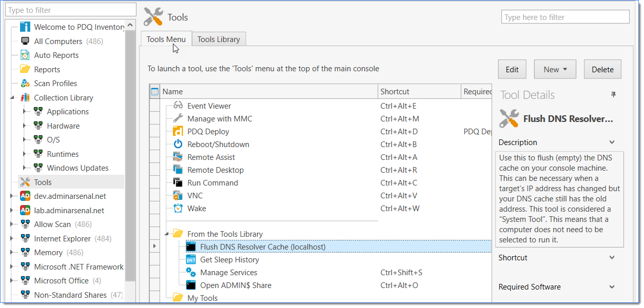Click the Ctrl+Shift+S shortcut cell
This screenshot has width=644, height=308.
(401, 273)
